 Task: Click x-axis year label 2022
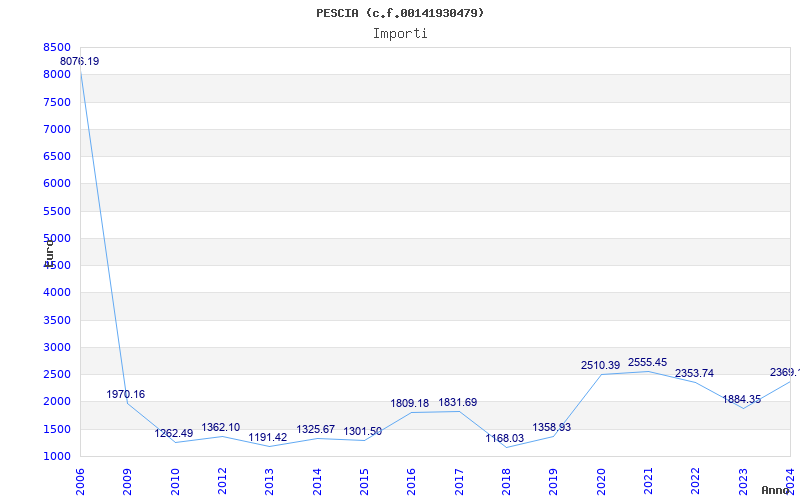(695, 482)
